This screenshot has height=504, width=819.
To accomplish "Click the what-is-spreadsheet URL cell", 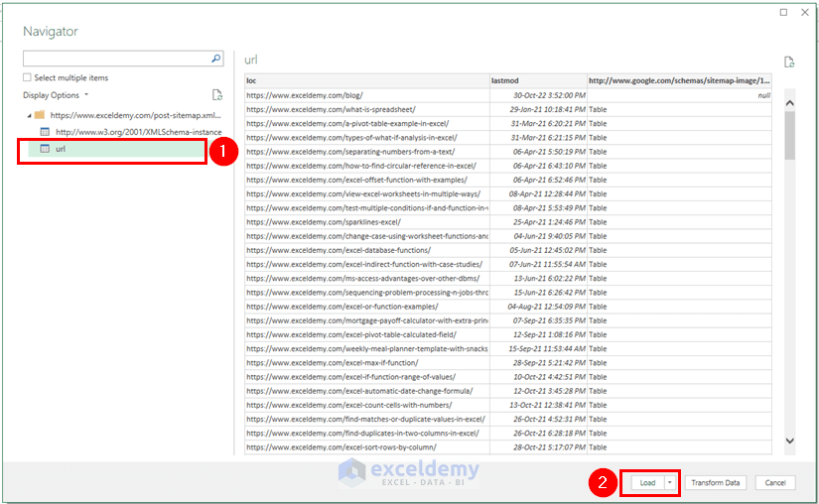I will click(x=366, y=109).
